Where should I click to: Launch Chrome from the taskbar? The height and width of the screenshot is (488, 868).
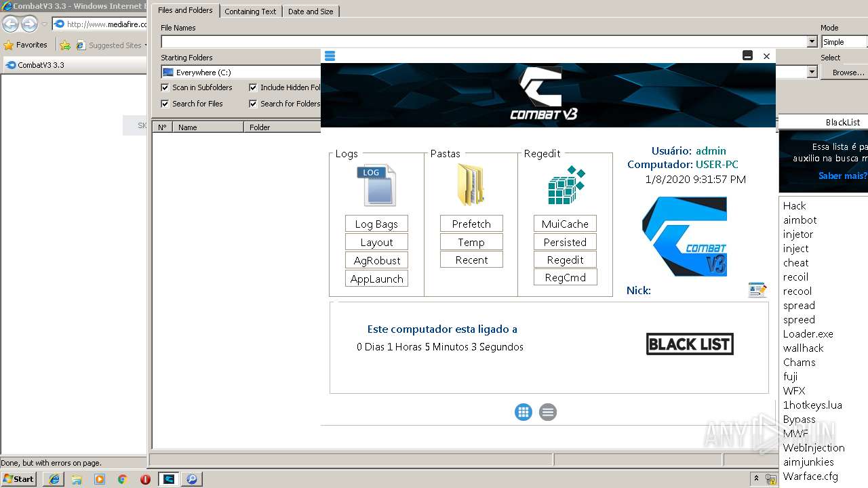123,479
